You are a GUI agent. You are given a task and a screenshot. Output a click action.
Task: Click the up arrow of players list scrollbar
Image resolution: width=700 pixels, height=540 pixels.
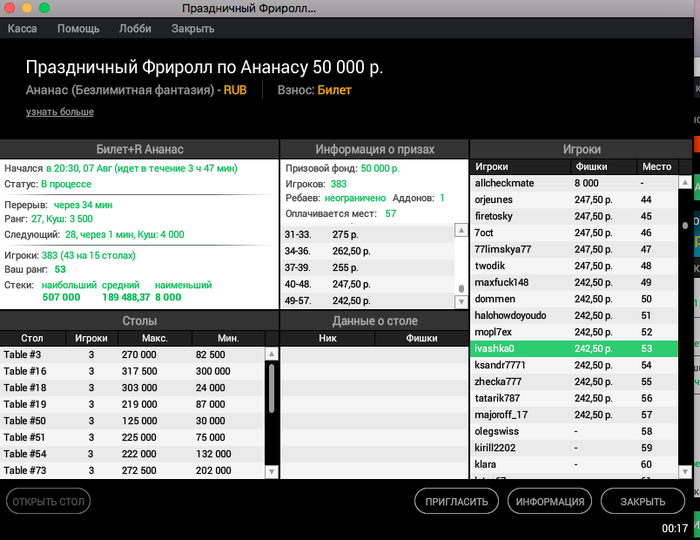pyautogui.click(x=685, y=182)
